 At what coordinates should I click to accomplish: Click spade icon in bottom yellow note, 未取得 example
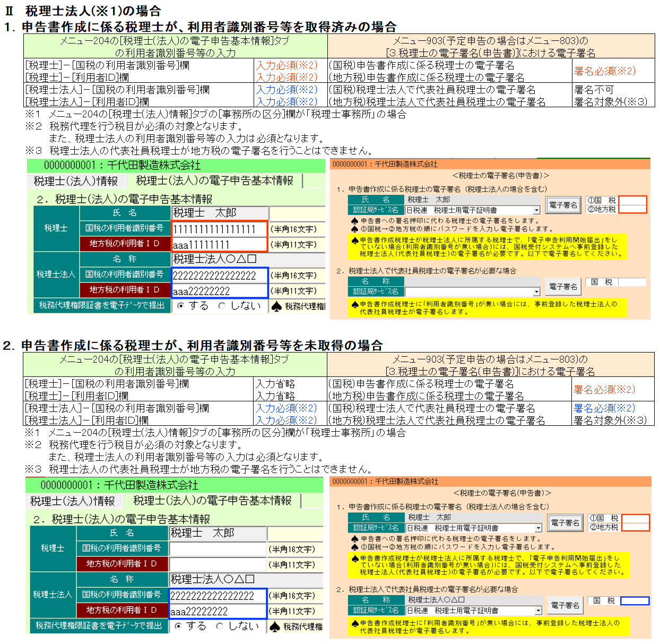355,623
